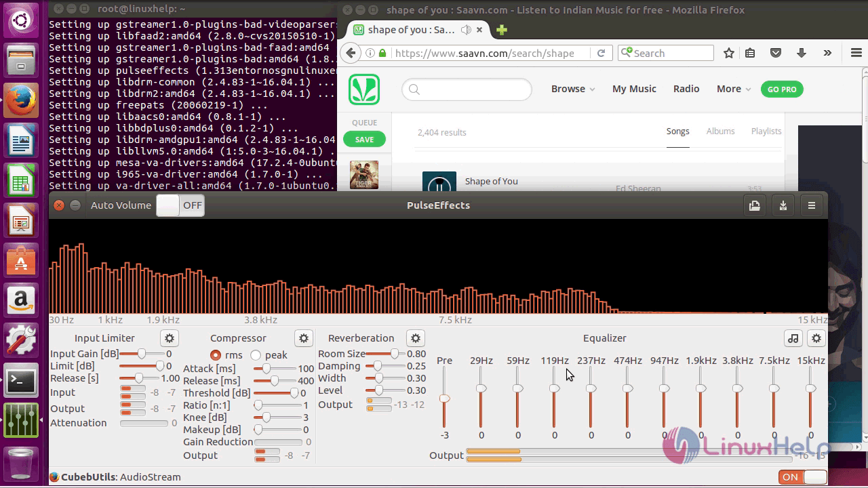Viewport: 868px width, 488px height.
Task: Open Ubuntu Software launcher icon
Action: click(21, 261)
